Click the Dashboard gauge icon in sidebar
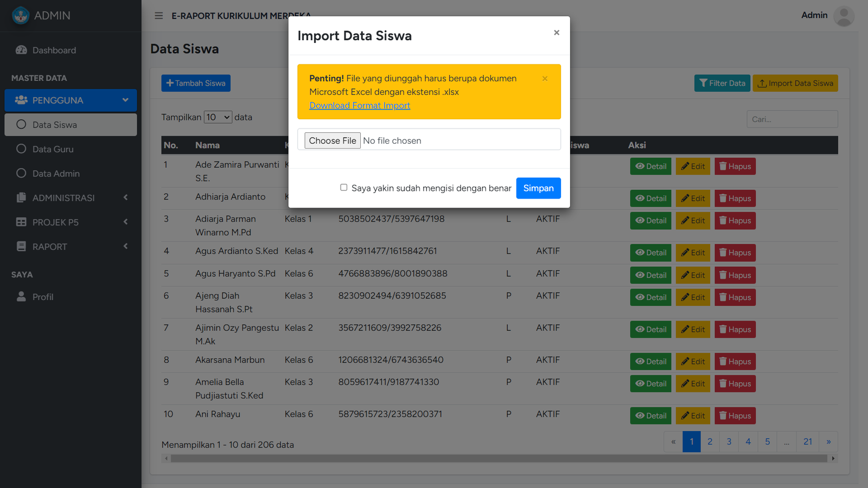Viewport: 868px width, 488px height. [21, 50]
